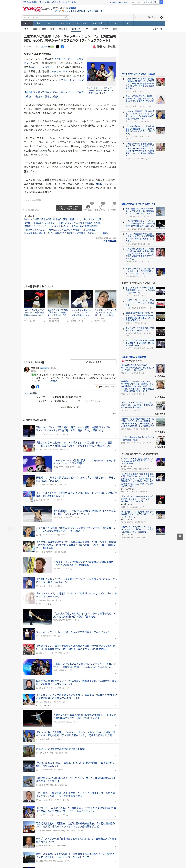The image size is (186, 868).
Task: Open the オリジナル tab
Action: click(81, 24)
